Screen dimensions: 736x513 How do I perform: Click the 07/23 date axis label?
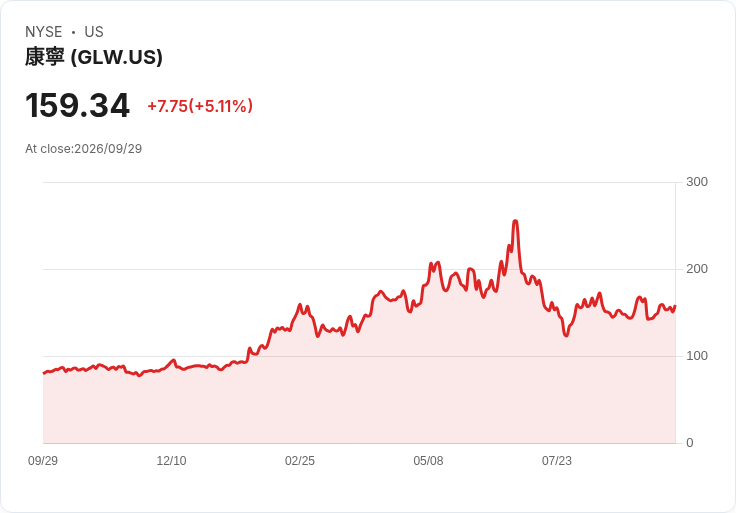point(557,461)
